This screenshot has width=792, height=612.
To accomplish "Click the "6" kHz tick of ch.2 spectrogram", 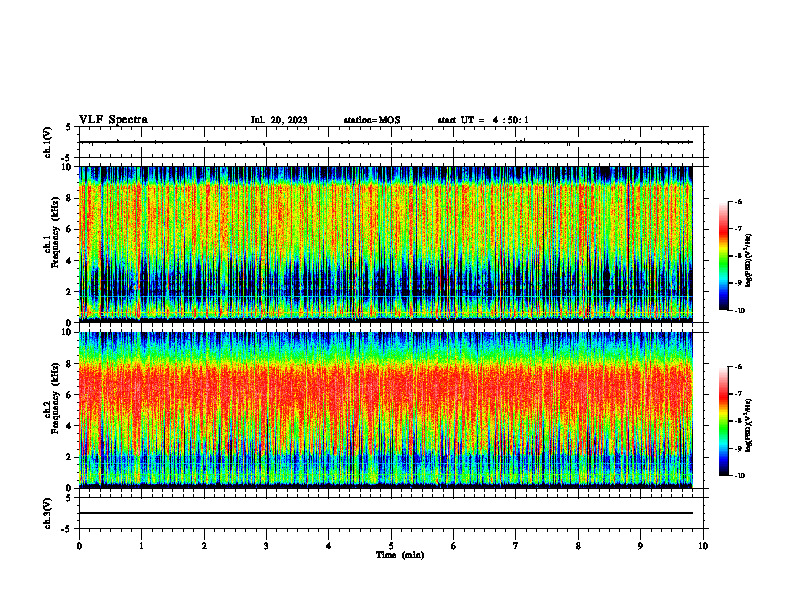I will (x=70, y=395).
